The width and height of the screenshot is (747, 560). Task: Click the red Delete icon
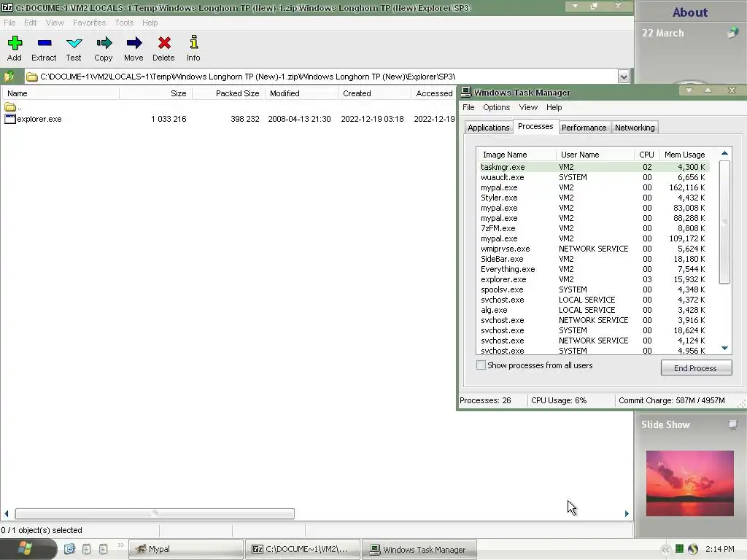(164, 43)
